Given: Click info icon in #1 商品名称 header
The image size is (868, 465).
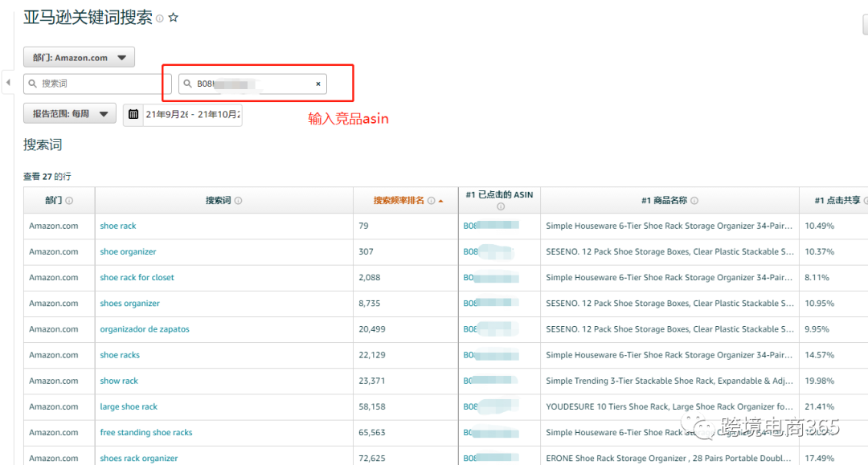Looking at the screenshot, I should pyautogui.click(x=694, y=201).
